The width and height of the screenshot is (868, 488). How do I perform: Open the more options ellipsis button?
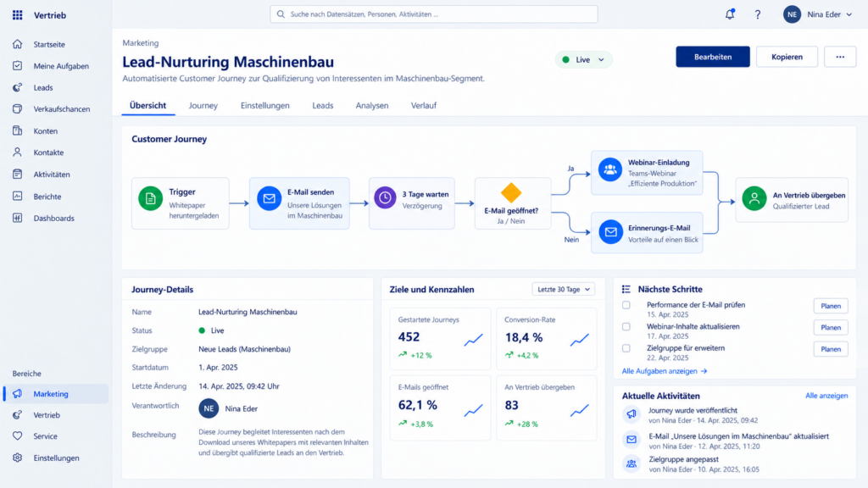coord(840,57)
